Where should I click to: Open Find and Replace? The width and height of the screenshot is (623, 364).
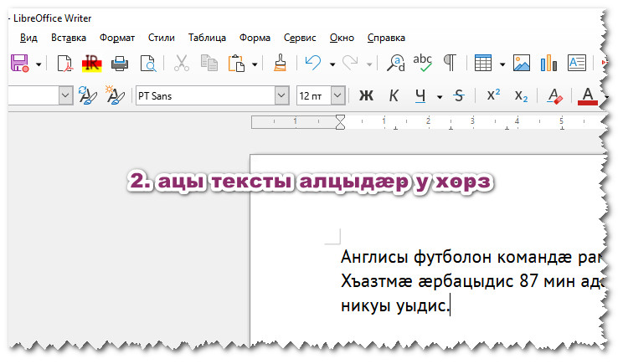[x=396, y=63]
